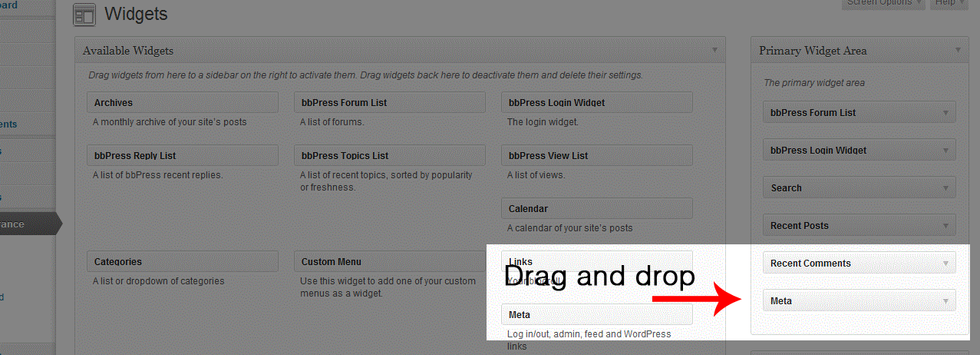The image size is (980, 355).
Task: Select the bbPress Topics List widget
Action: tap(390, 156)
